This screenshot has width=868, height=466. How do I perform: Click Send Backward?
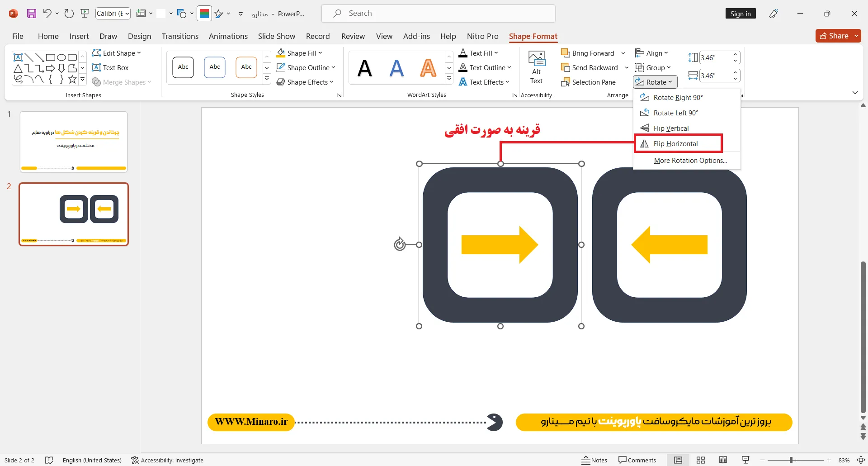[x=590, y=67]
